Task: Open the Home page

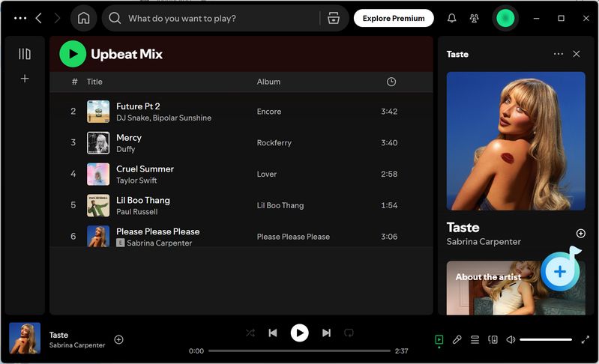Action: (84, 18)
